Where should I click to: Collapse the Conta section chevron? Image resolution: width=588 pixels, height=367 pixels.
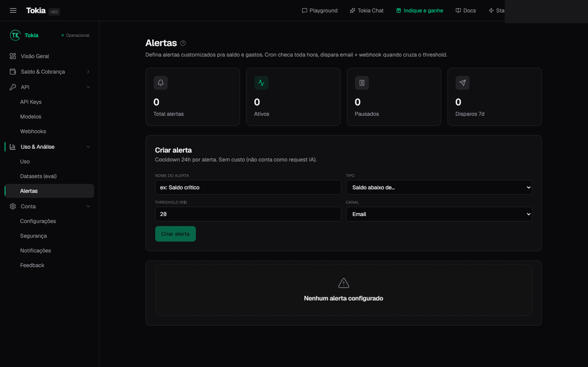[88, 206]
